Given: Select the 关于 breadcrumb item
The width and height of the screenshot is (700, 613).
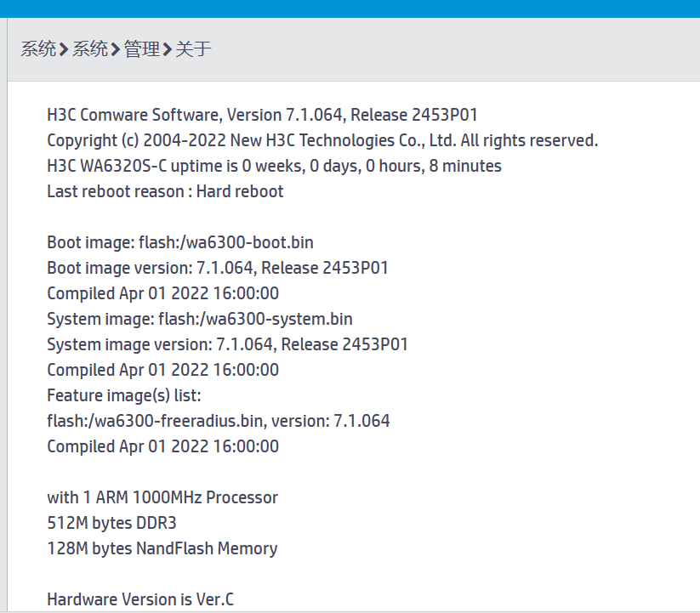Looking at the screenshot, I should (x=193, y=49).
